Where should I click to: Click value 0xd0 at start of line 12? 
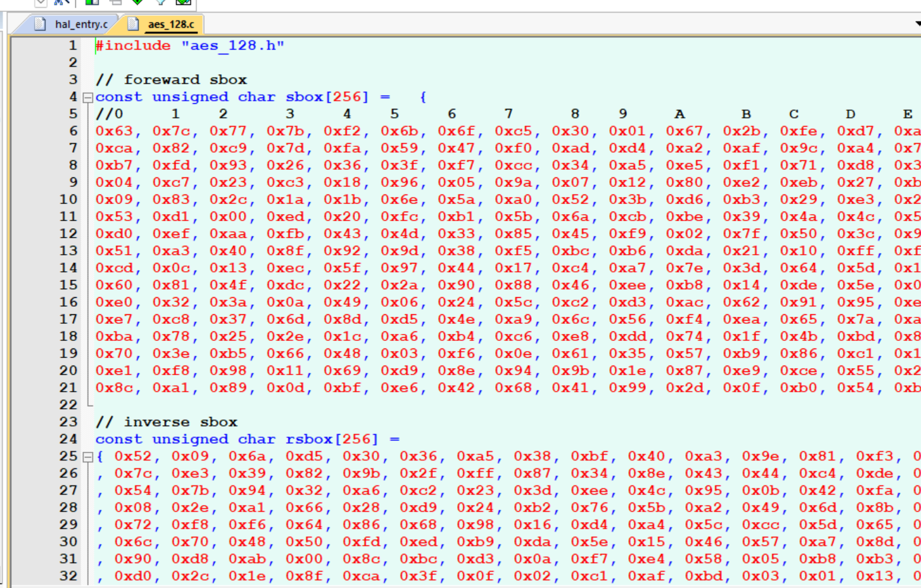pos(114,234)
